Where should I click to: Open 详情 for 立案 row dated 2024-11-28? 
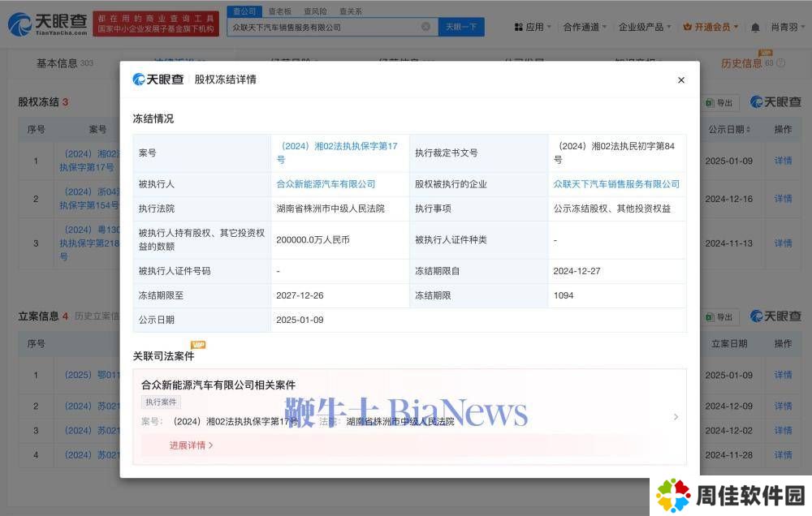pos(783,455)
